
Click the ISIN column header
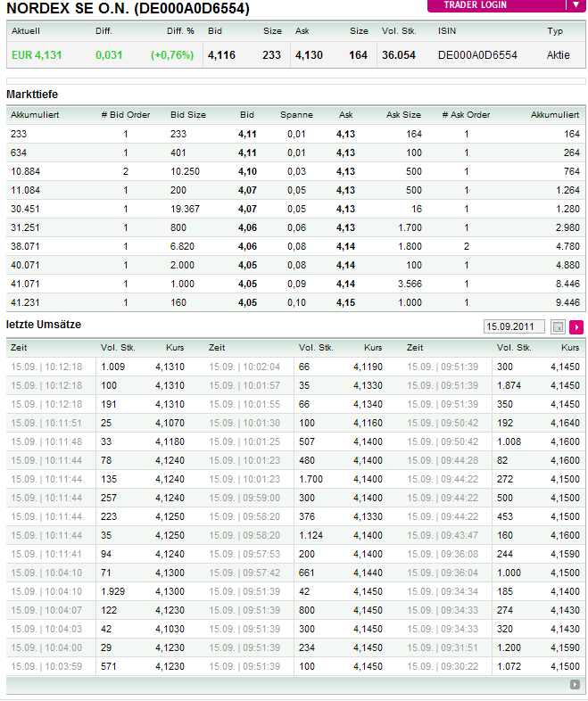[x=447, y=31]
